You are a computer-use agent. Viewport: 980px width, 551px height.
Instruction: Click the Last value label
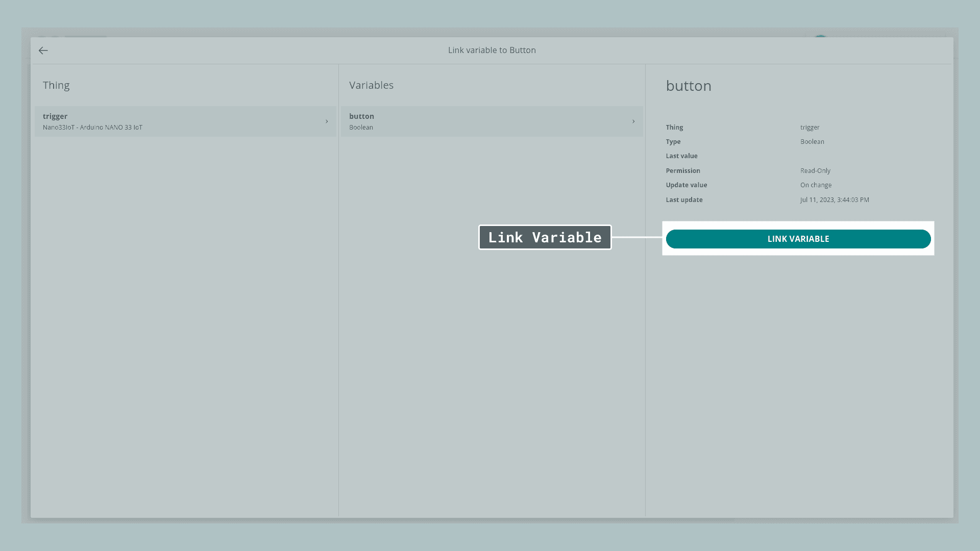pos(681,156)
